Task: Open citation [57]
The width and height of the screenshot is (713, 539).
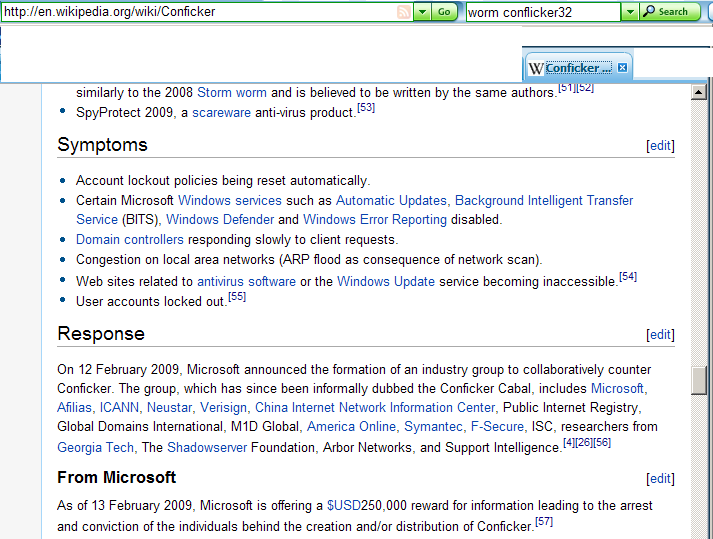Action: tap(544, 522)
